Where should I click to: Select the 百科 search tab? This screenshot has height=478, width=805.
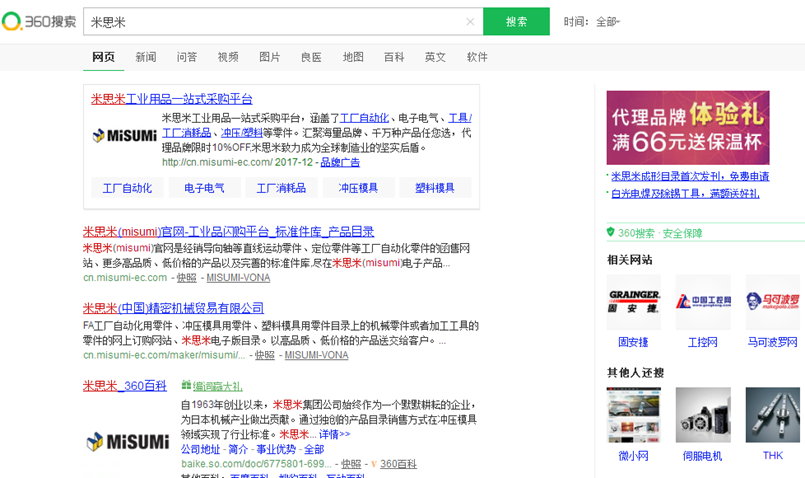pos(394,57)
